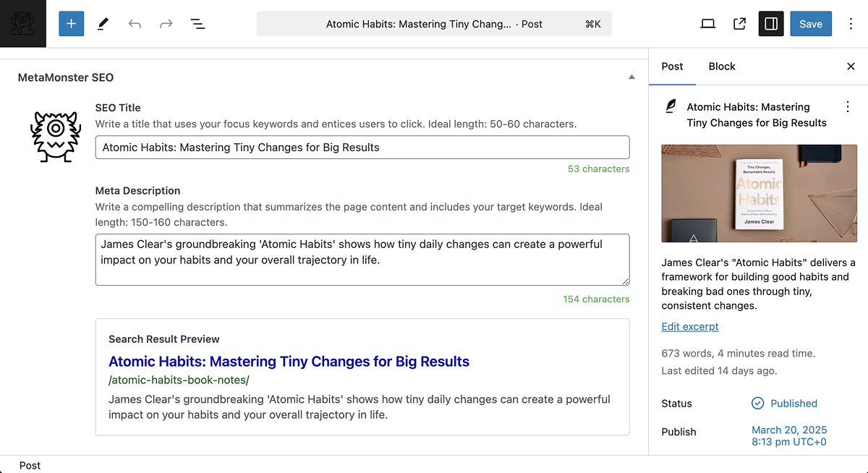868x473 pixels.
Task: Click the Edit excerpt link
Action: [x=690, y=326]
